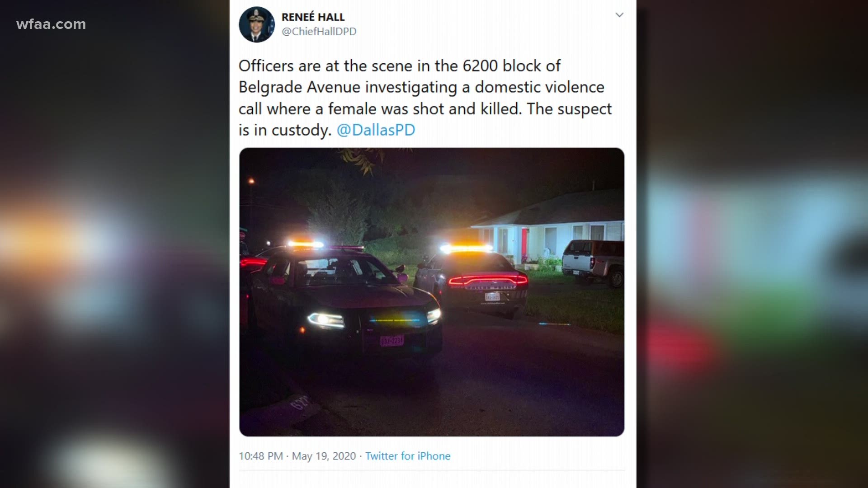868x488 pixels.
Task: Open the police cars photo attachment
Action: pyautogui.click(x=432, y=292)
